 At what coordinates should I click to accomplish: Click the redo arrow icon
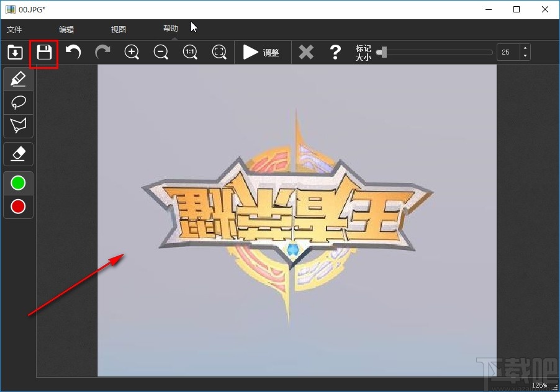tap(102, 53)
